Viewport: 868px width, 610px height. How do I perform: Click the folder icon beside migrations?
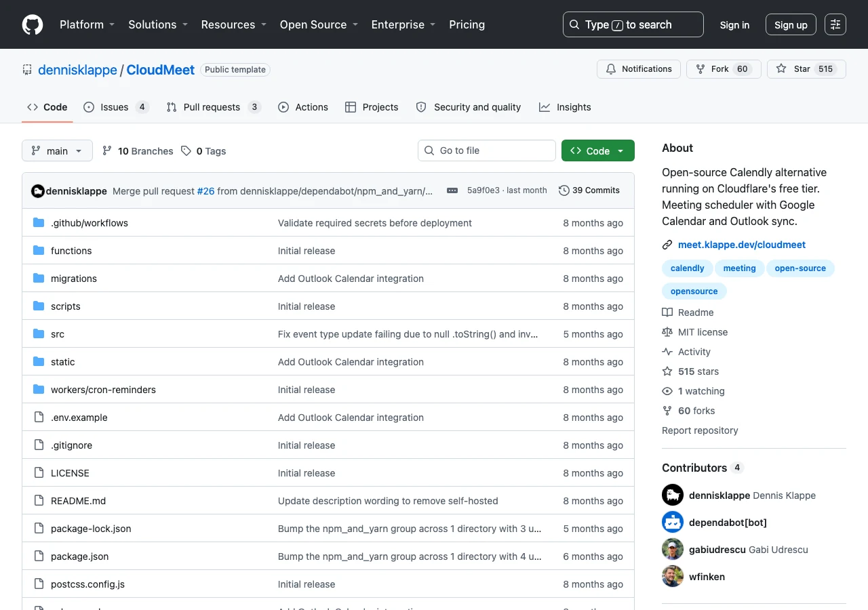[x=39, y=279]
